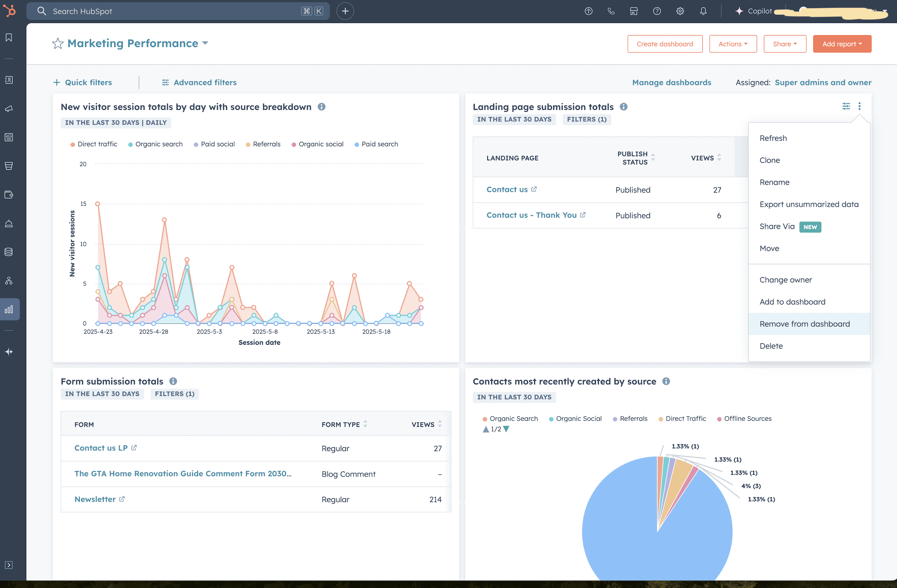The height and width of the screenshot is (588, 897).
Task: Choose Export unsummarized data from menu
Action: pos(809,204)
